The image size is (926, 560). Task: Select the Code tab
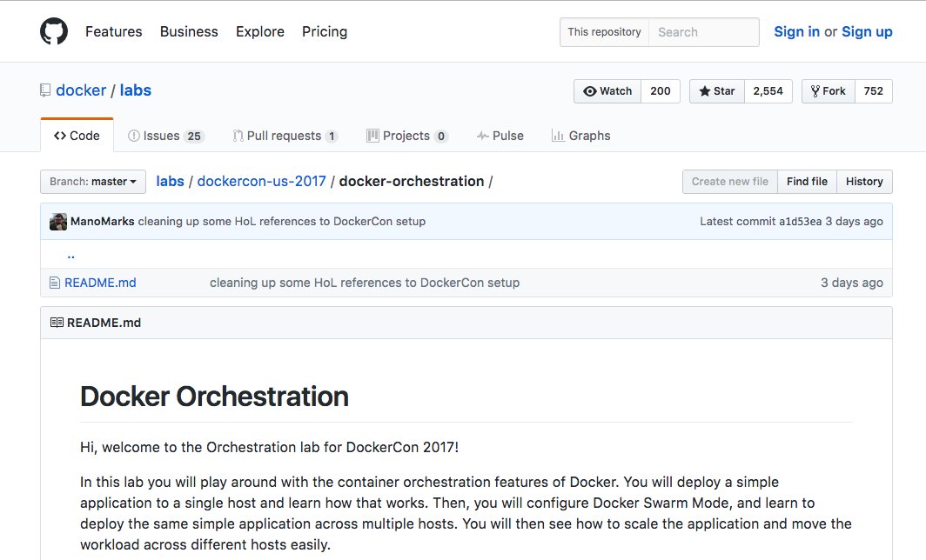click(x=77, y=136)
